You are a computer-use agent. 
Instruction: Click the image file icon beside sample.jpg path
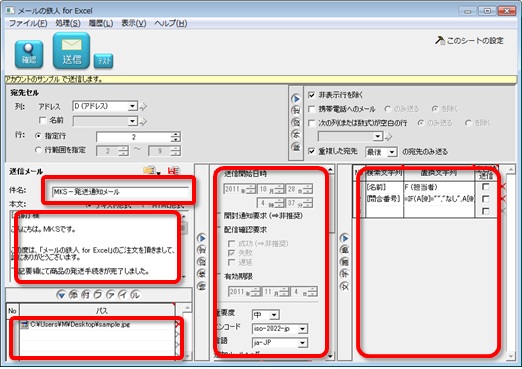coord(24,324)
